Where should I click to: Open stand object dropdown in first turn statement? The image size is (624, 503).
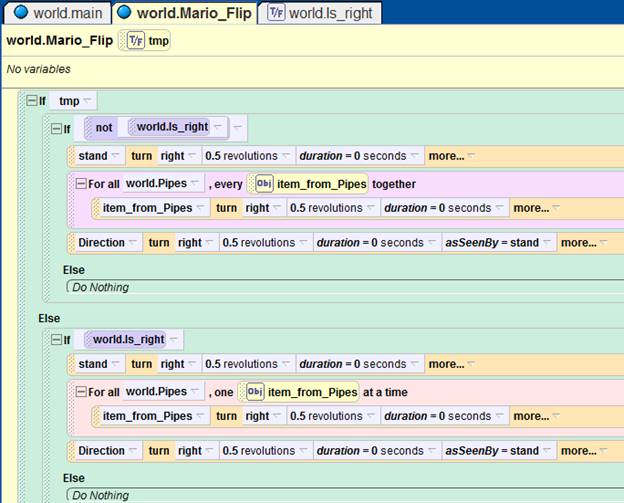coord(115,156)
